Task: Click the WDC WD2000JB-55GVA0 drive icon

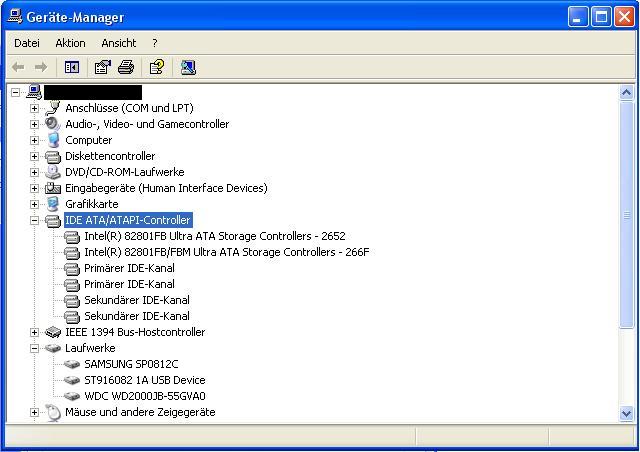Action: coord(72,396)
